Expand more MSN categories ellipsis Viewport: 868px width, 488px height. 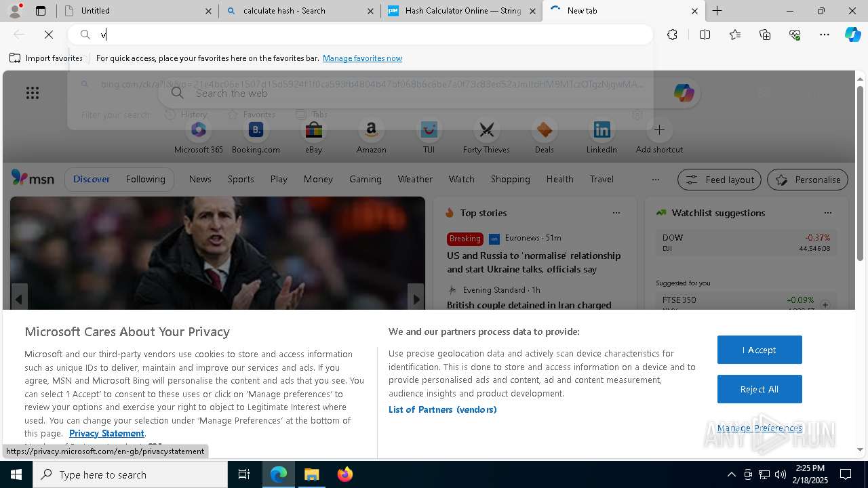point(655,180)
